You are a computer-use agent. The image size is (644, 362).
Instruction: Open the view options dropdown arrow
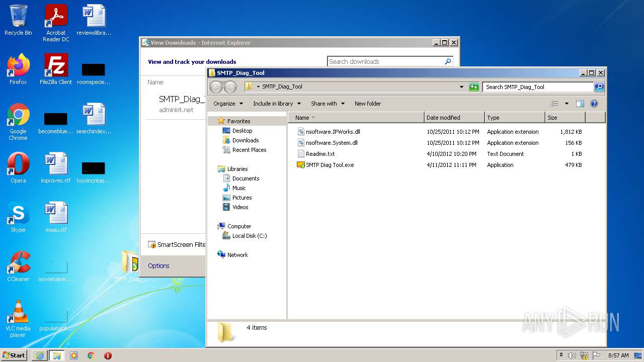567,104
